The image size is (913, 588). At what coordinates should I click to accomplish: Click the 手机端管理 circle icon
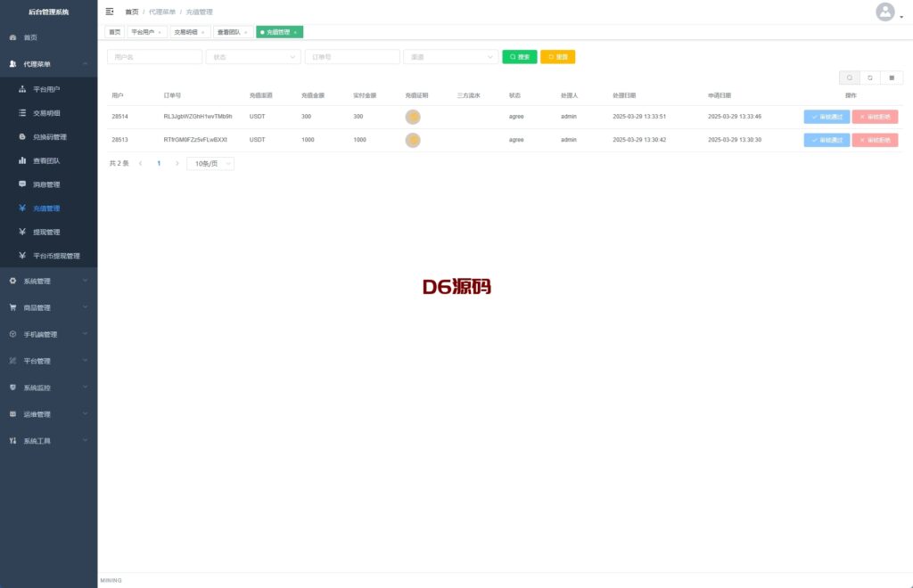pos(12,334)
